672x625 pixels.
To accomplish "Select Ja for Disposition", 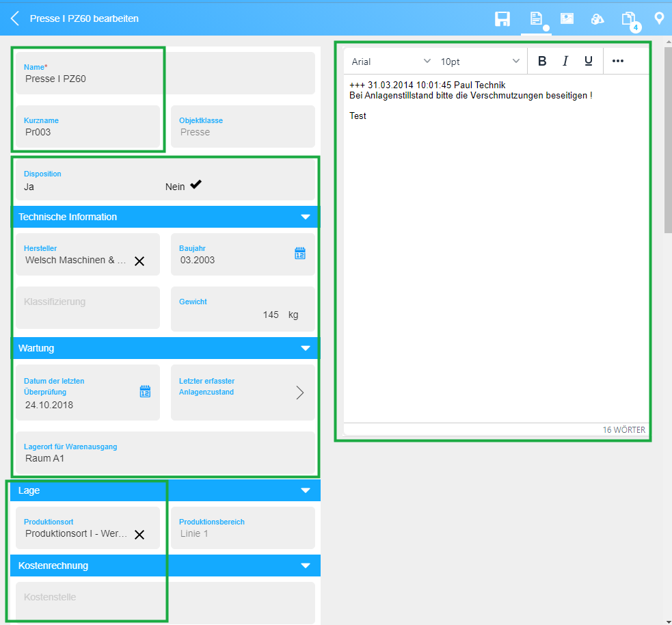I will pos(29,187).
